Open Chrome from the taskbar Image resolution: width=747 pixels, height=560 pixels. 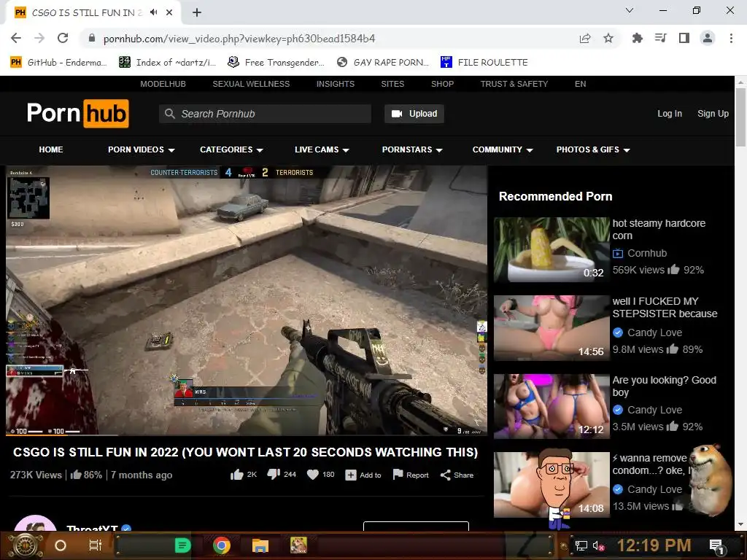(x=222, y=545)
